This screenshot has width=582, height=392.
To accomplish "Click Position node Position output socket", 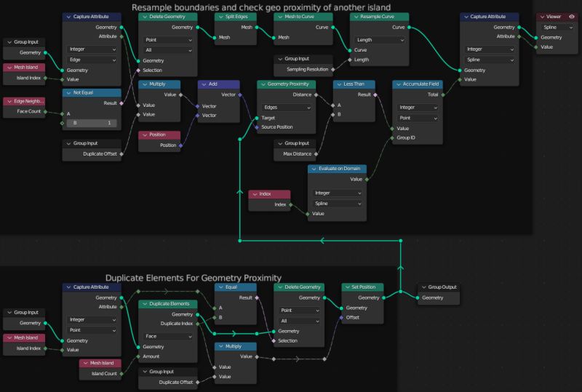I will [180, 145].
